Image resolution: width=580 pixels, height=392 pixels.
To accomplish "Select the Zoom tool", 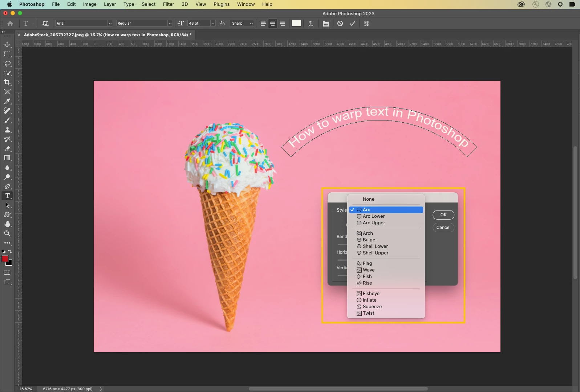I will pyautogui.click(x=7, y=233).
